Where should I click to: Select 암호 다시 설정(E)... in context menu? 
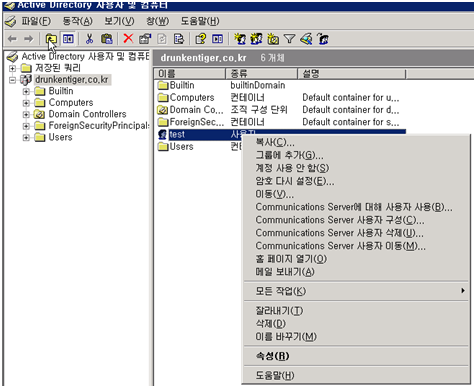click(x=356, y=181)
